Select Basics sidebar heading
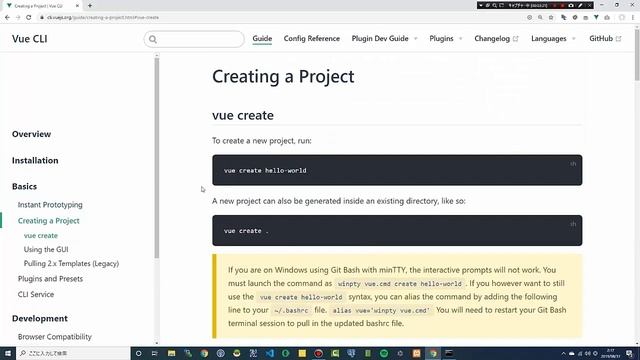Viewport: 640px width, 360px height. [24, 187]
